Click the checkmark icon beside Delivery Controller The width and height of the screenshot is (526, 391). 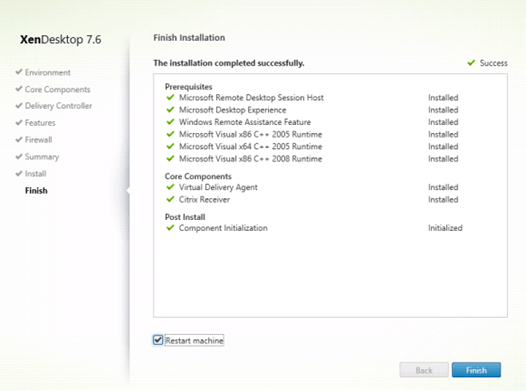point(19,105)
